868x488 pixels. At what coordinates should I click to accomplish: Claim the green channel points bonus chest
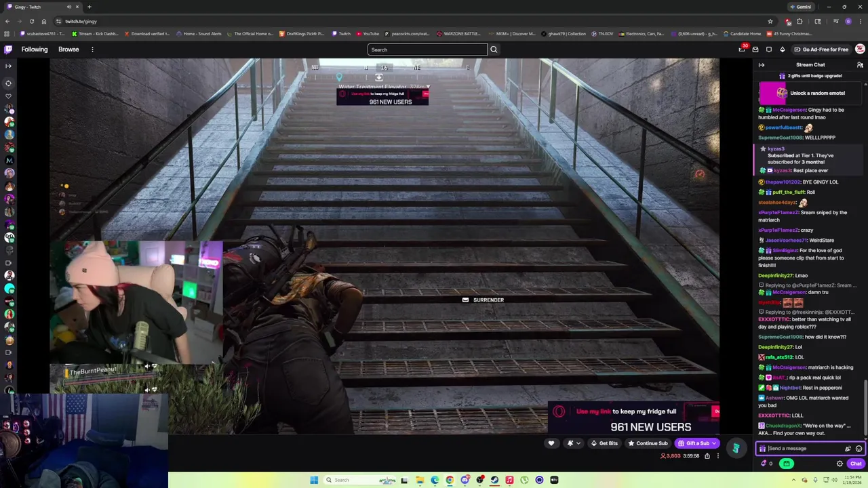coord(787,464)
